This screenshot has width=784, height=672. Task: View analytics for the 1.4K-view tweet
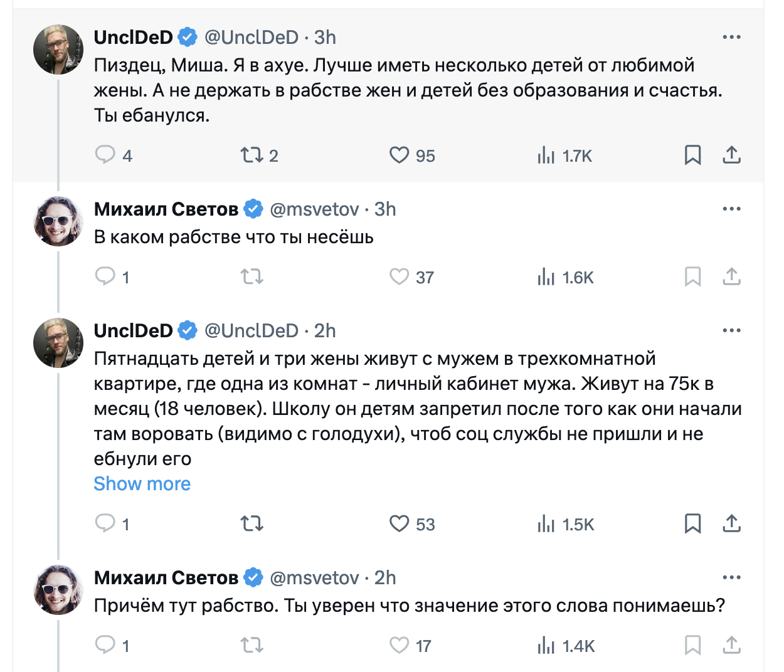pos(546,645)
